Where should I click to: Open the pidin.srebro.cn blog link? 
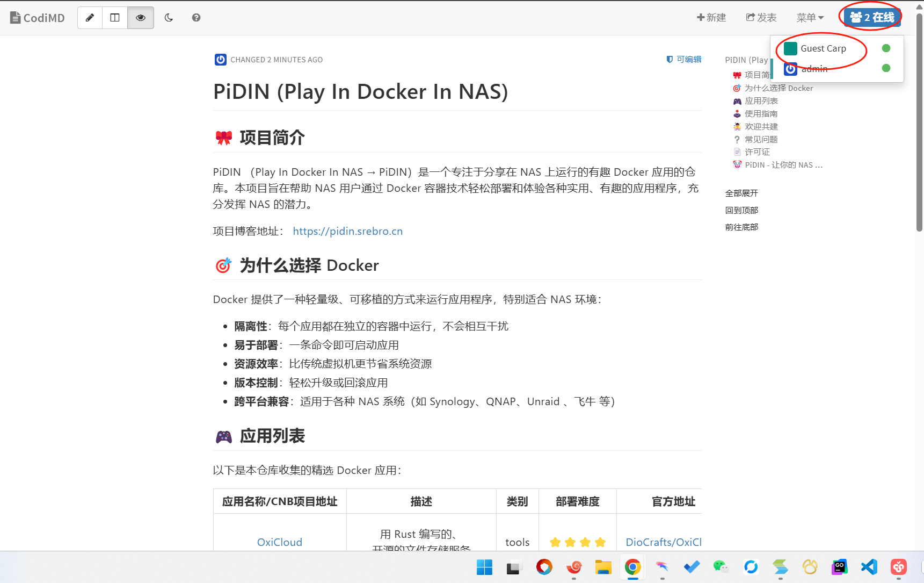tap(347, 231)
